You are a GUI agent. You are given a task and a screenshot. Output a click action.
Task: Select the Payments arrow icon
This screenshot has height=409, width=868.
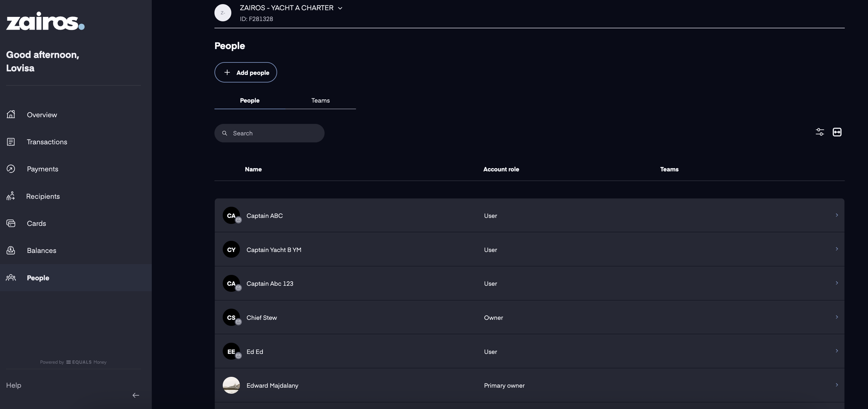(11, 169)
